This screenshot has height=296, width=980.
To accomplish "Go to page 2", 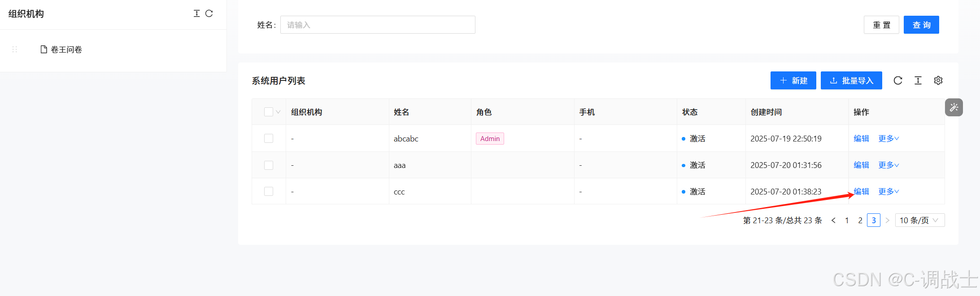I will click(860, 220).
